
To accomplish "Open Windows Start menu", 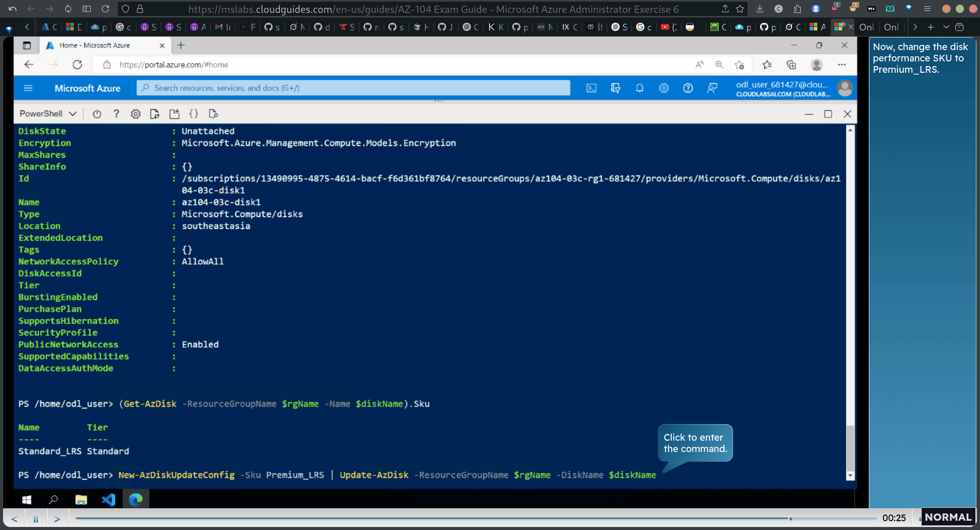I will tap(27, 500).
